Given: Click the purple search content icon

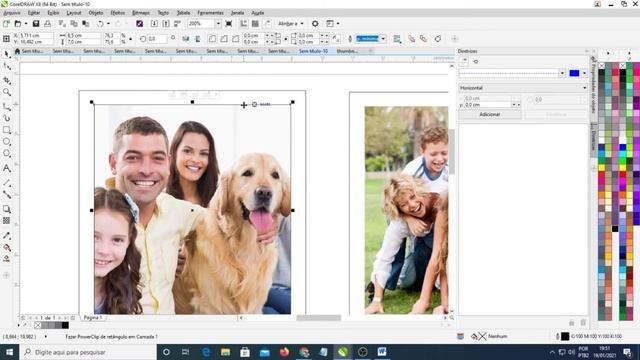Looking at the screenshot, I should (x=140, y=24).
